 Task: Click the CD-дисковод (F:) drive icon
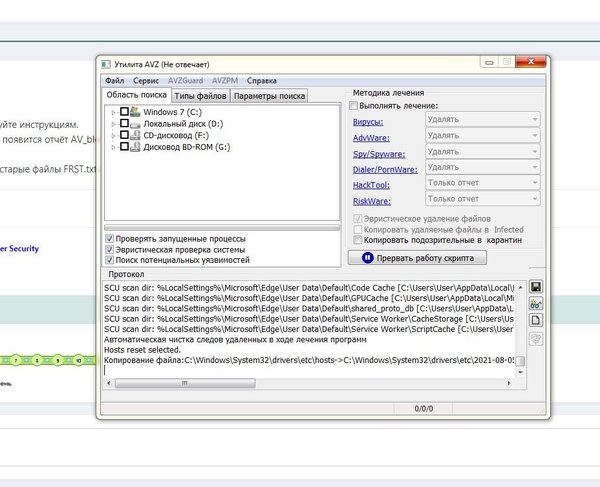136,135
